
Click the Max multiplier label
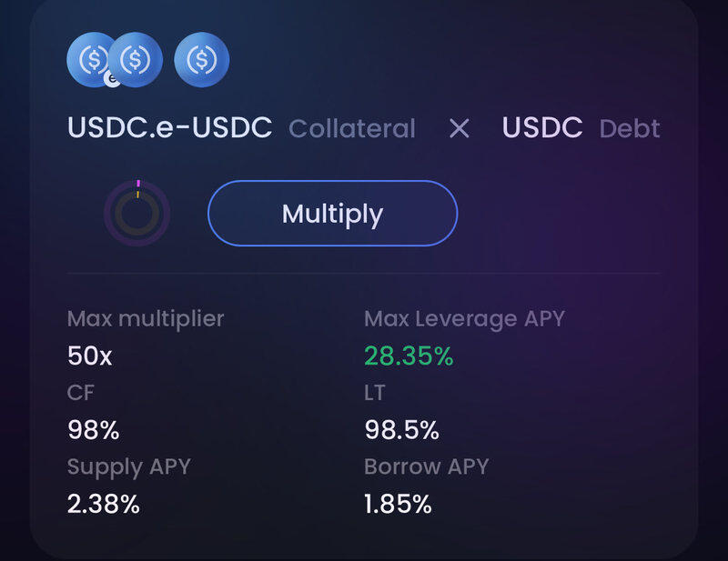pos(146,319)
